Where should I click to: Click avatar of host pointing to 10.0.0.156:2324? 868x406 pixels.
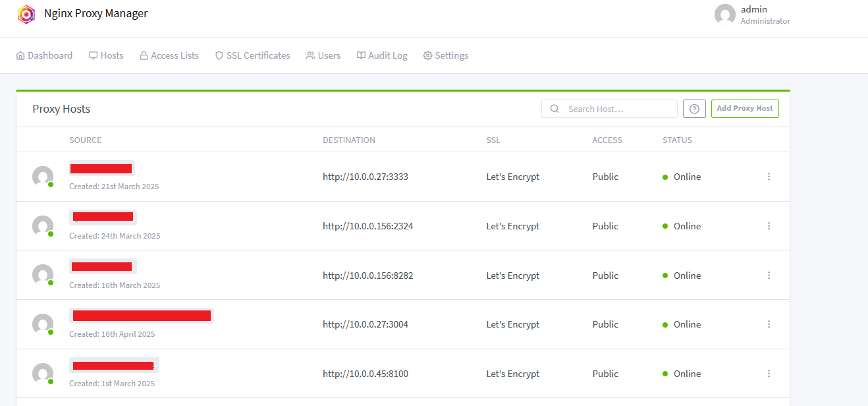[x=43, y=226]
